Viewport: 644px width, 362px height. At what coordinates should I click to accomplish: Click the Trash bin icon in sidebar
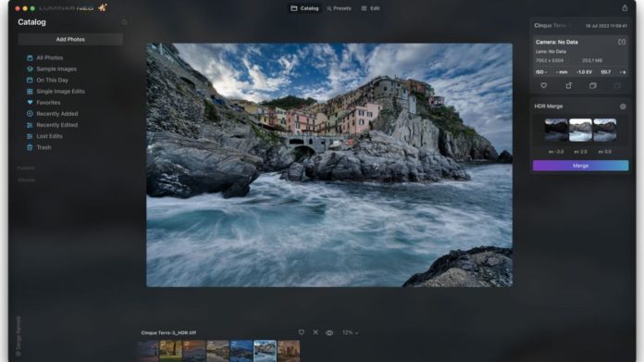[30, 147]
